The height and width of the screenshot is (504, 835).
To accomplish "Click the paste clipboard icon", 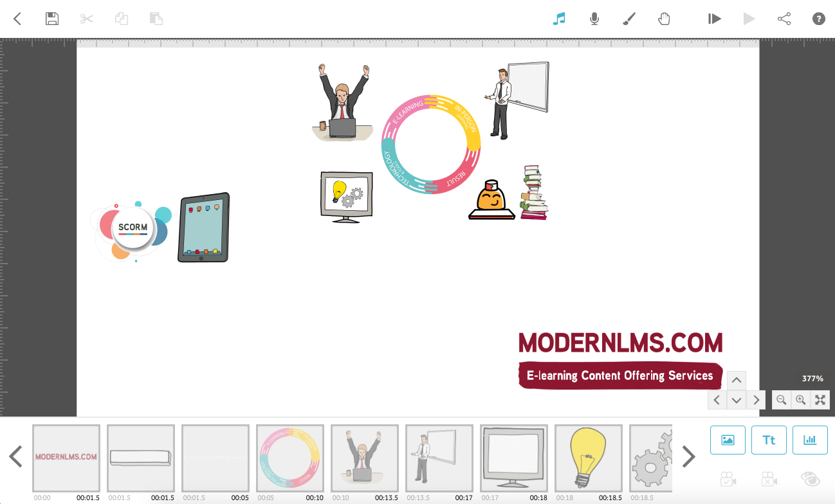I will point(156,19).
